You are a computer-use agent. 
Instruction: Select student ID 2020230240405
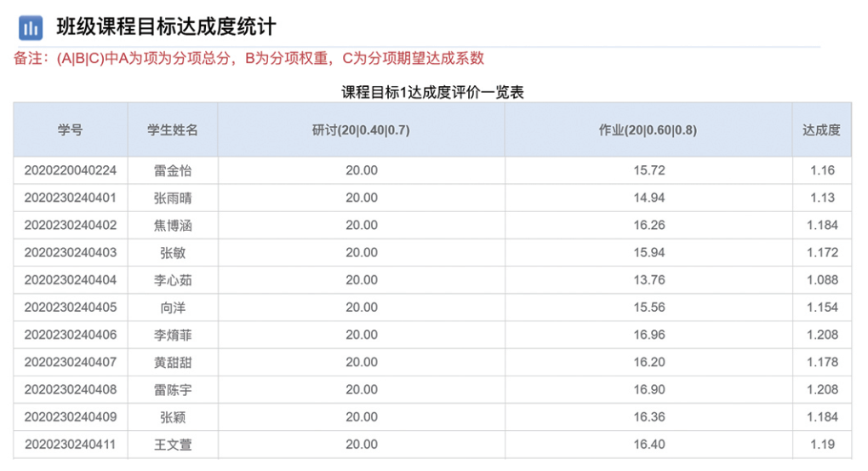click(71, 307)
